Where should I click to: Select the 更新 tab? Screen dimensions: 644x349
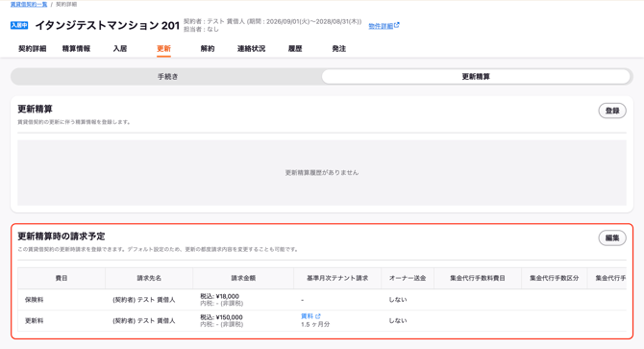[x=163, y=48]
